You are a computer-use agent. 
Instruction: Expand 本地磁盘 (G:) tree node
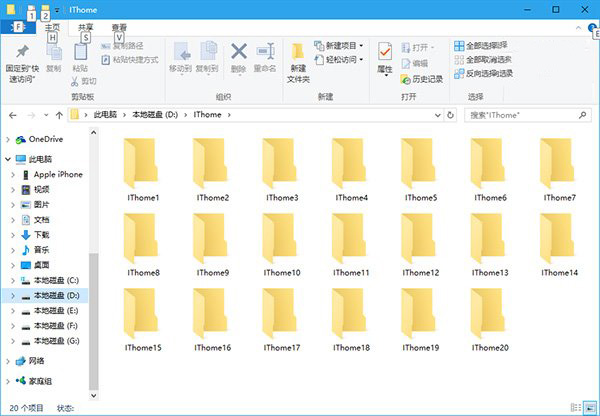click(13, 341)
